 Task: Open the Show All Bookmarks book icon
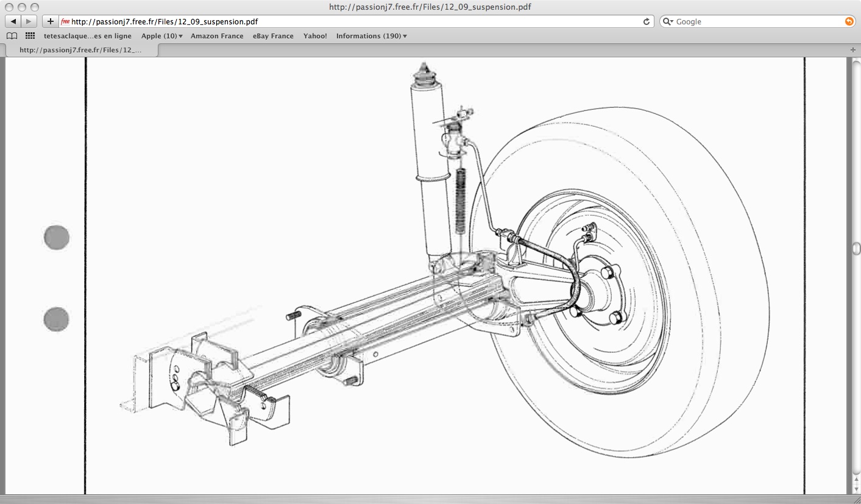(12, 36)
